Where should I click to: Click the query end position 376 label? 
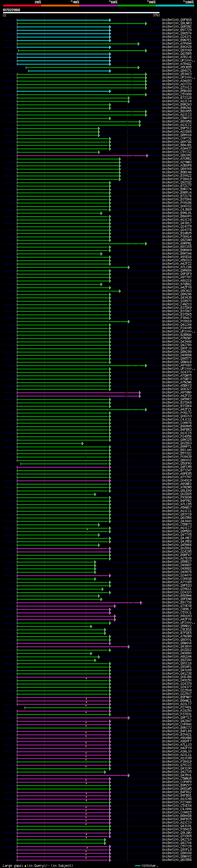tap(155, 15)
